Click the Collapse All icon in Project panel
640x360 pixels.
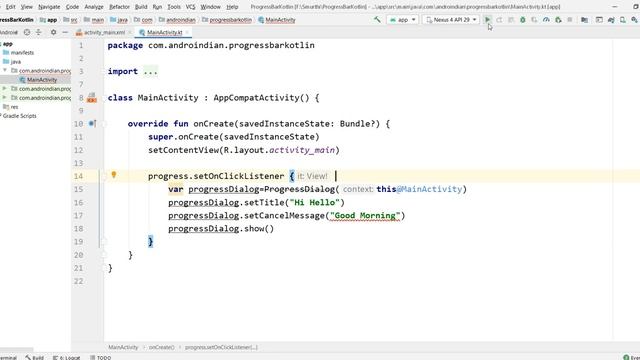39,32
